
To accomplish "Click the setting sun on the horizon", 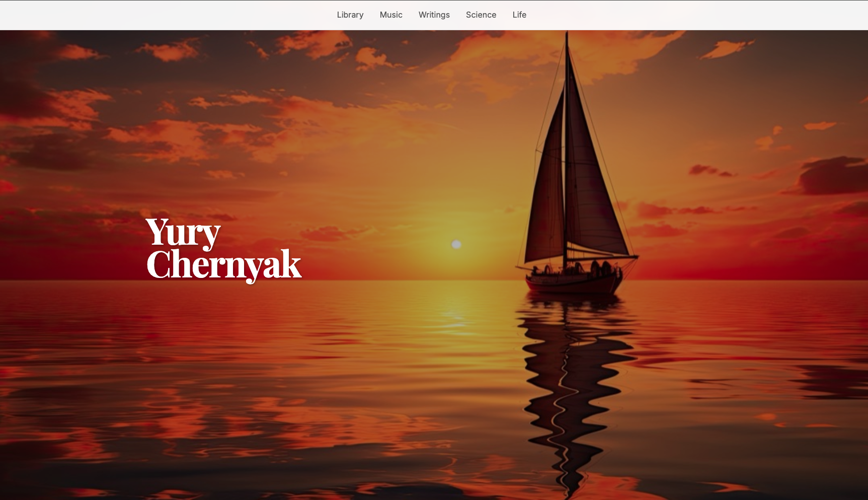I will (456, 245).
